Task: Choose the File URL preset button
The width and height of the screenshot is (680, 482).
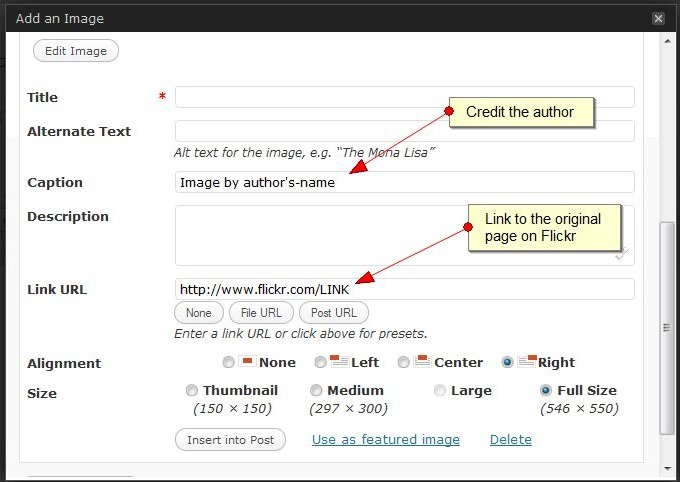Action: point(261,313)
